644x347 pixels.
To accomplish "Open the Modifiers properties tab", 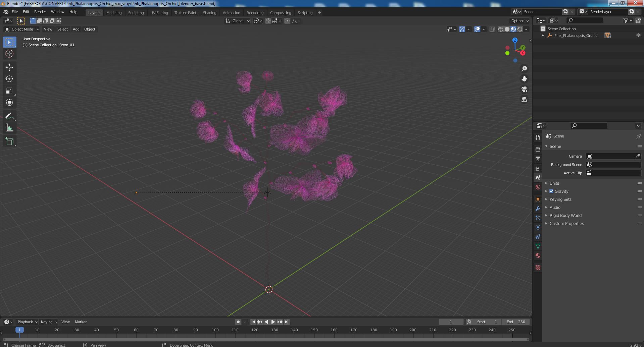I will 538,209.
